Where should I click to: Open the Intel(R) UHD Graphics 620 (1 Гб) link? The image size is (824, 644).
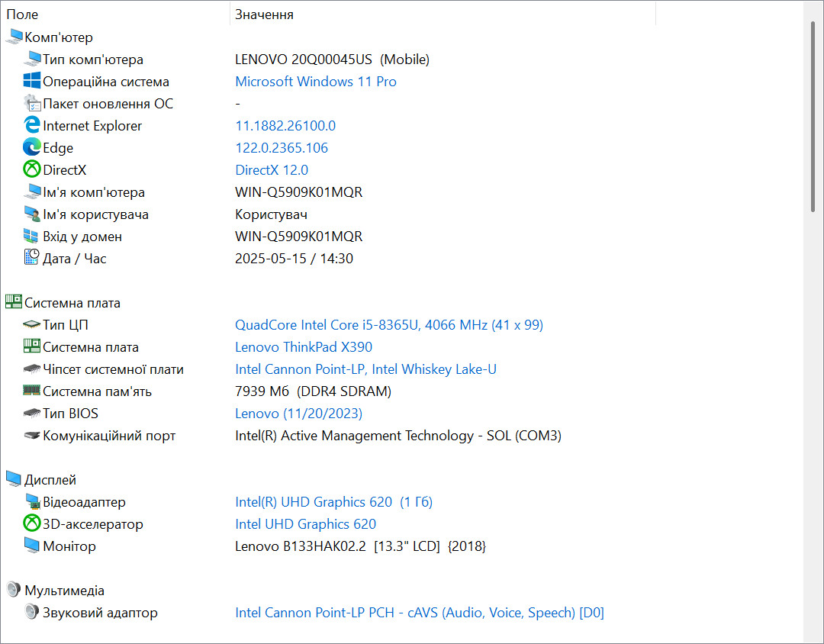pyautogui.click(x=333, y=502)
